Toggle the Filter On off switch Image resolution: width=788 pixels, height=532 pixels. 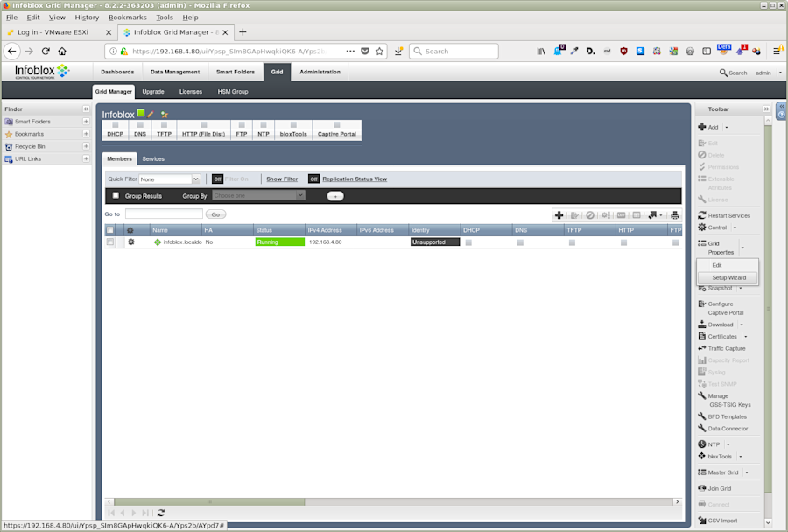click(x=217, y=178)
